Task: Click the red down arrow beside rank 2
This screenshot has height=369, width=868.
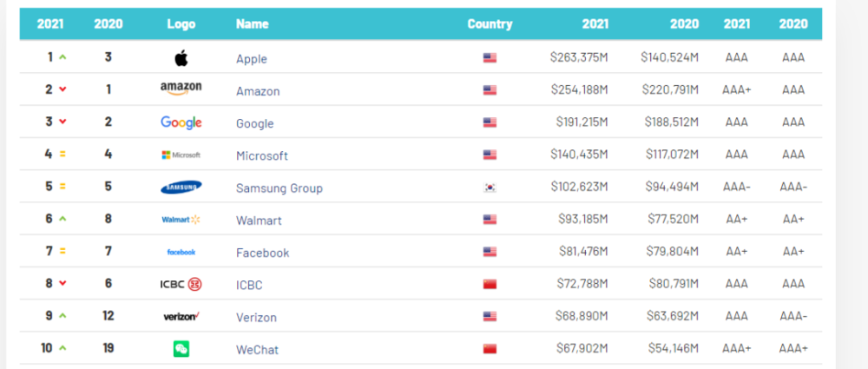Action: [62, 89]
